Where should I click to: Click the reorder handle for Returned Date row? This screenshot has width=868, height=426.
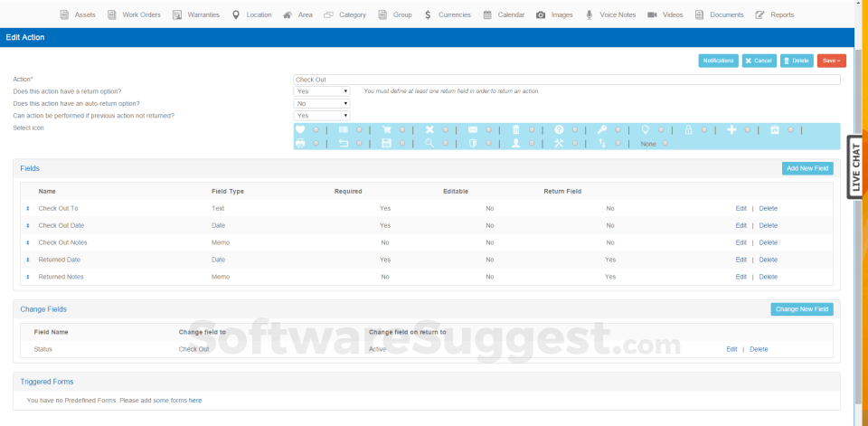coord(28,260)
